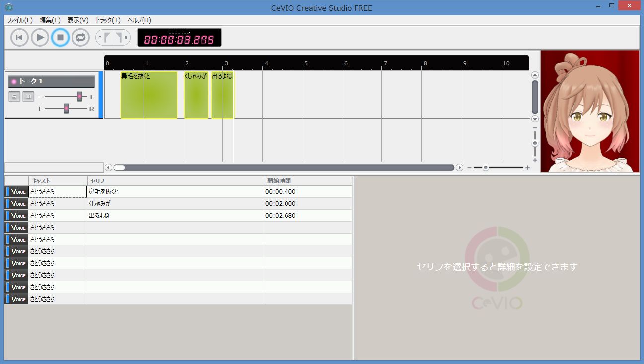Click the CeVIO app icon in the title bar
This screenshot has width=644, height=364.
coord(9,7)
